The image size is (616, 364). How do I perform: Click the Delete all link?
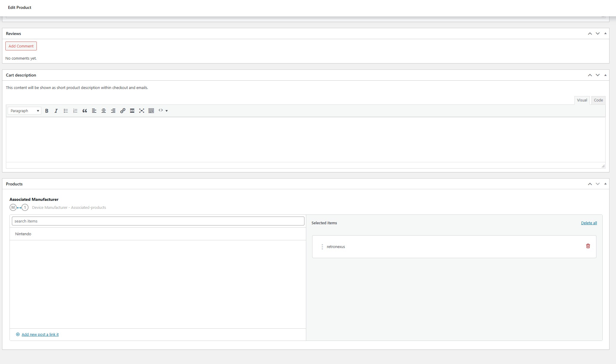click(x=589, y=223)
